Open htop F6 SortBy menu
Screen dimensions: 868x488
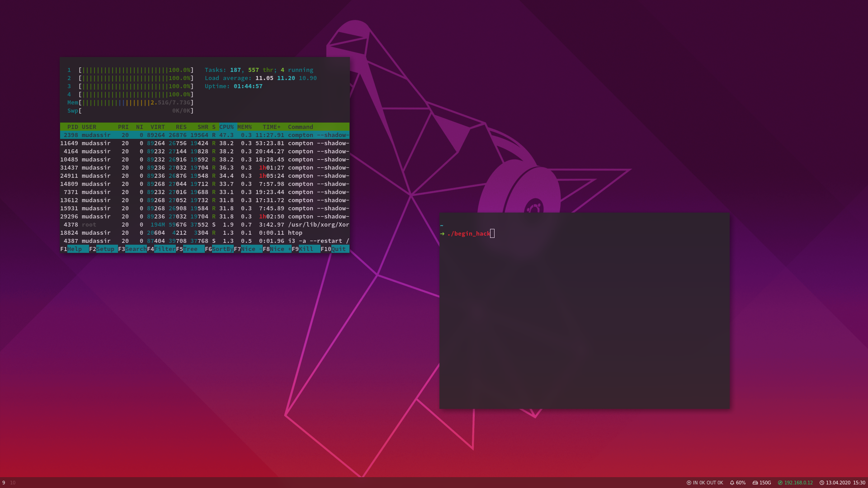point(219,249)
